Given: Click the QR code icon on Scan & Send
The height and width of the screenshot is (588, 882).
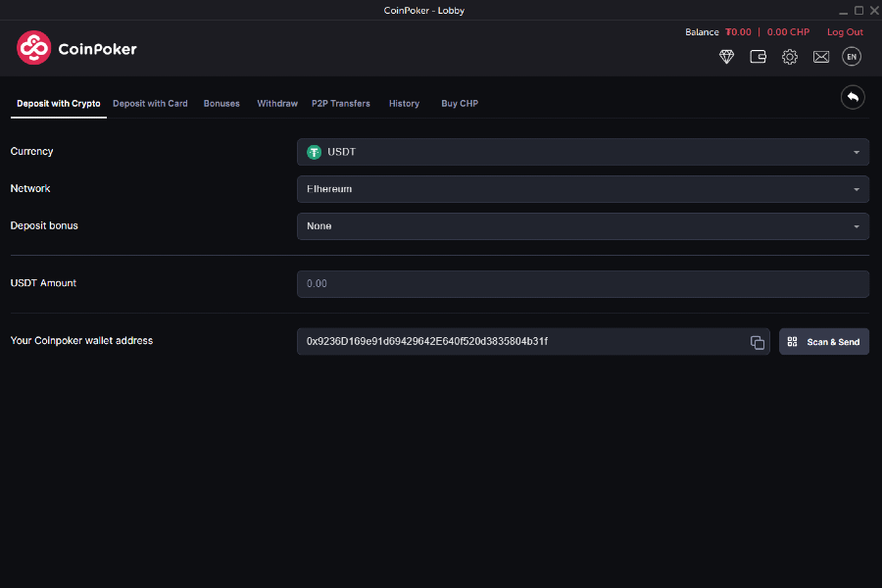Looking at the screenshot, I should point(793,341).
